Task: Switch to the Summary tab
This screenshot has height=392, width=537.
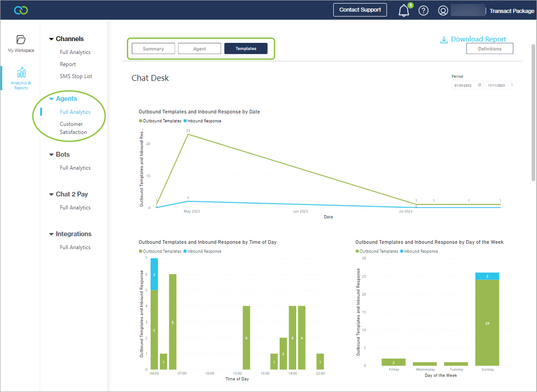Action: (x=153, y=49)
